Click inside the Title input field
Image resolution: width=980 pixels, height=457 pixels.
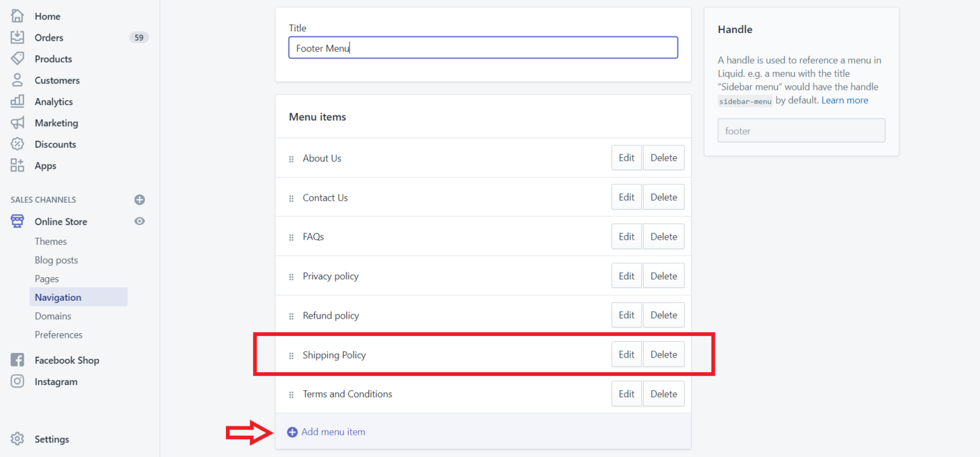pyautogui.click(x=483, y=47)
